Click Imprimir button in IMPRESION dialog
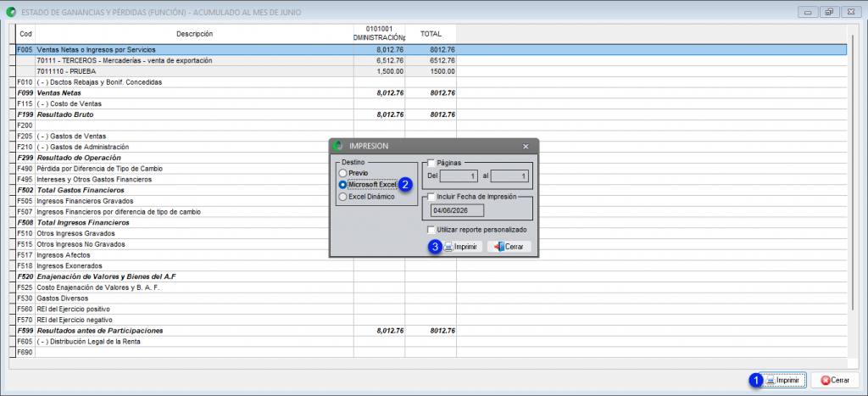The image size is (868, 396). tap(462, 247)
